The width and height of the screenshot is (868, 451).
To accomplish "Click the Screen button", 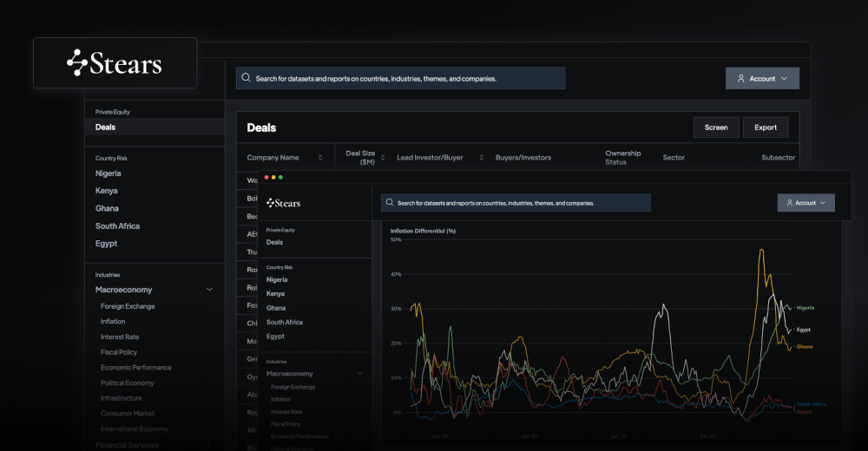I will click(716, 127).
